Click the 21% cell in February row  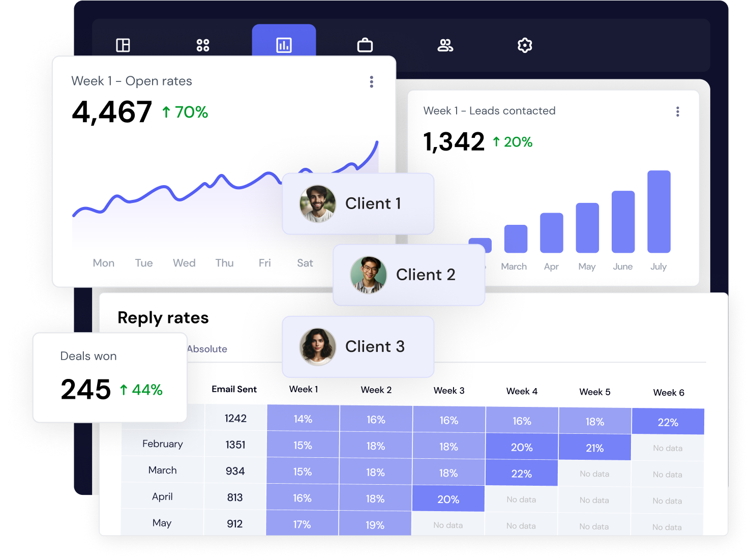(595, 448)
